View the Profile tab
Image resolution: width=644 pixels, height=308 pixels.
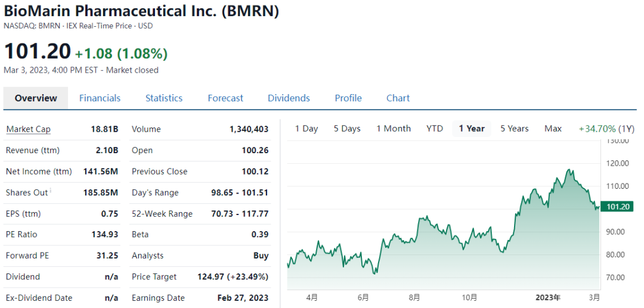pyautogui.click(x=348, y=98)
